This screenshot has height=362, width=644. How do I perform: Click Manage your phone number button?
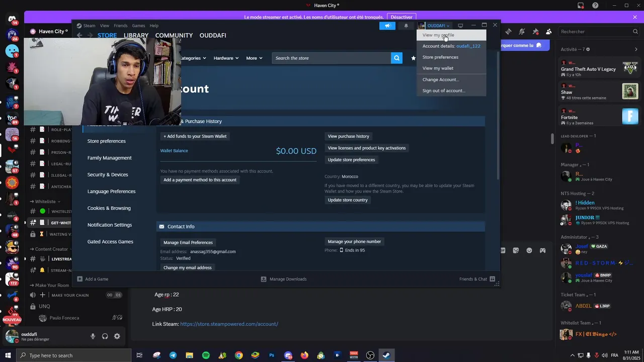click(x=354, y=241)
